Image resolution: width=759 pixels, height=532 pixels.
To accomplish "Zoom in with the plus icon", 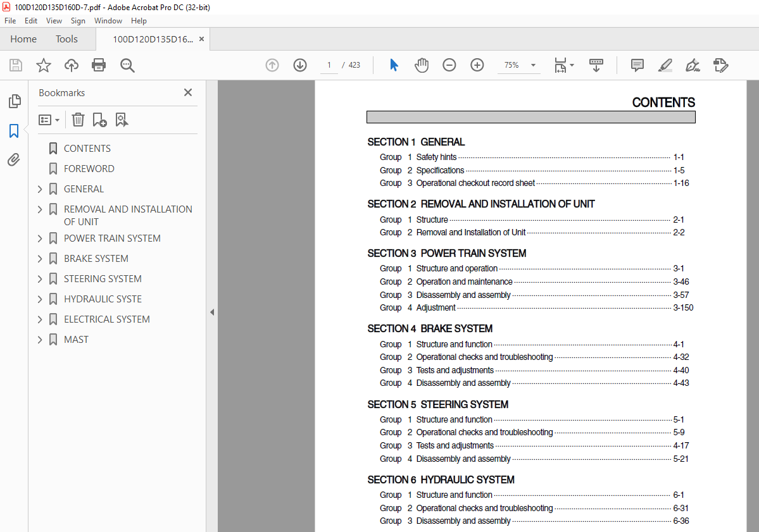I will click(x=477, y=65).
